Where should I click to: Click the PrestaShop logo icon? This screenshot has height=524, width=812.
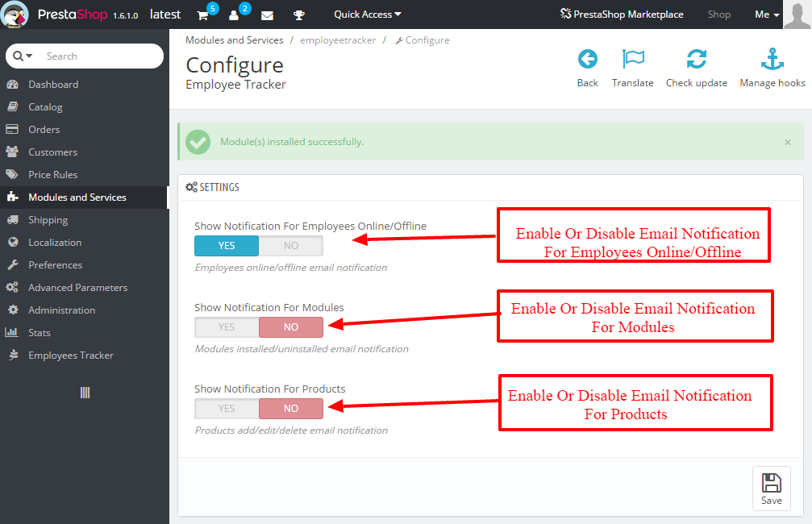pyautogui.click(x=15, y=14)
